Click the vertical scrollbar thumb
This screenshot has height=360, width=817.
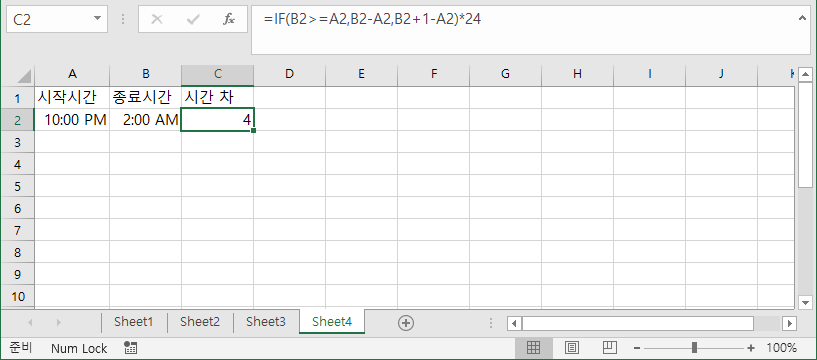(x=805, y=134)
